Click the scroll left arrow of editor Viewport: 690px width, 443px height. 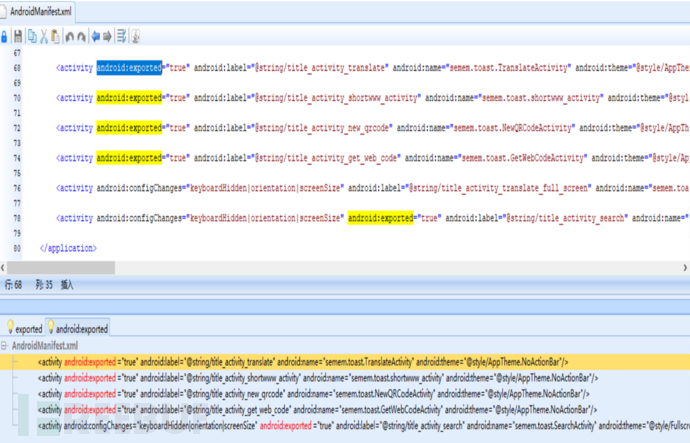3,267
